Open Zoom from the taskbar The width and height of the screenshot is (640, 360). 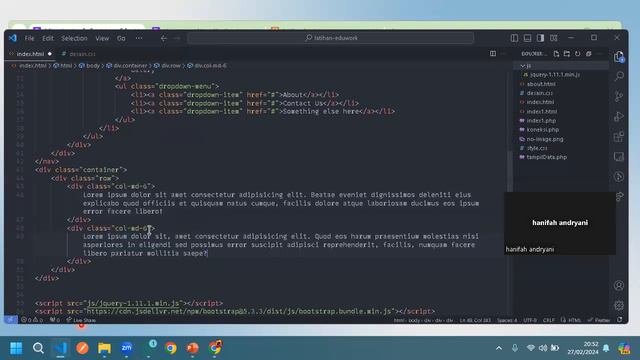click(x=127, y=348)
